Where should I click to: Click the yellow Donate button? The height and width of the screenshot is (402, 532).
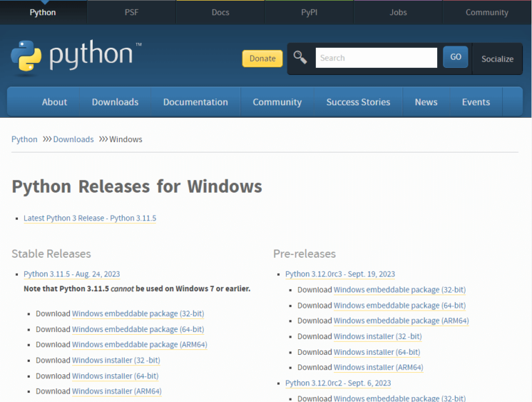tap(262, 59)
